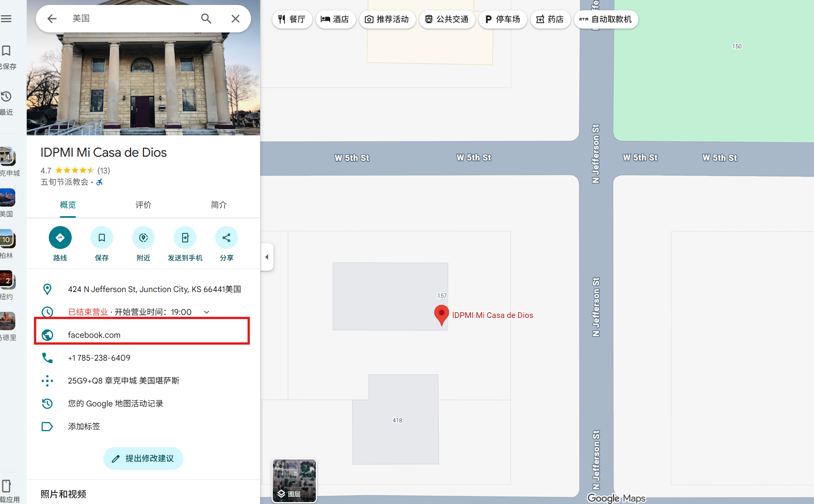Switch to the About (简介) tab

point(219,205)
